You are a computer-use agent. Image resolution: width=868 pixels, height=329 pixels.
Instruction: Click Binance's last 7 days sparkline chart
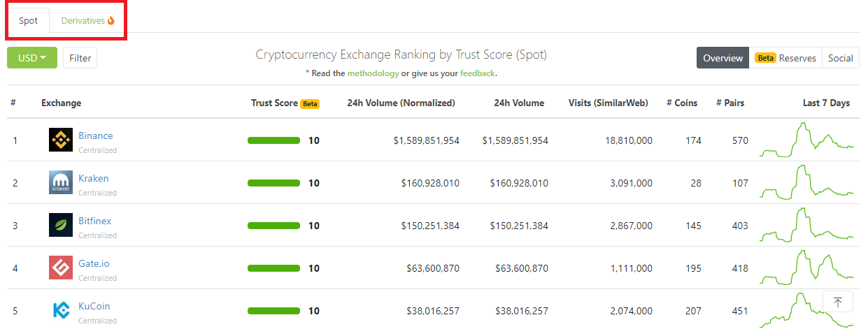(806, 140)
